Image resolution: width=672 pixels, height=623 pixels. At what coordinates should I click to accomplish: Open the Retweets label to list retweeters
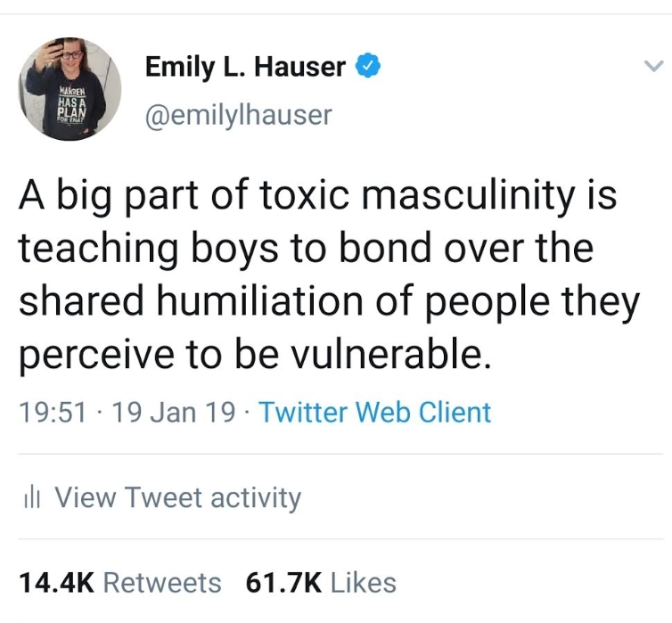pyautogui.click(x=162, y=582)
